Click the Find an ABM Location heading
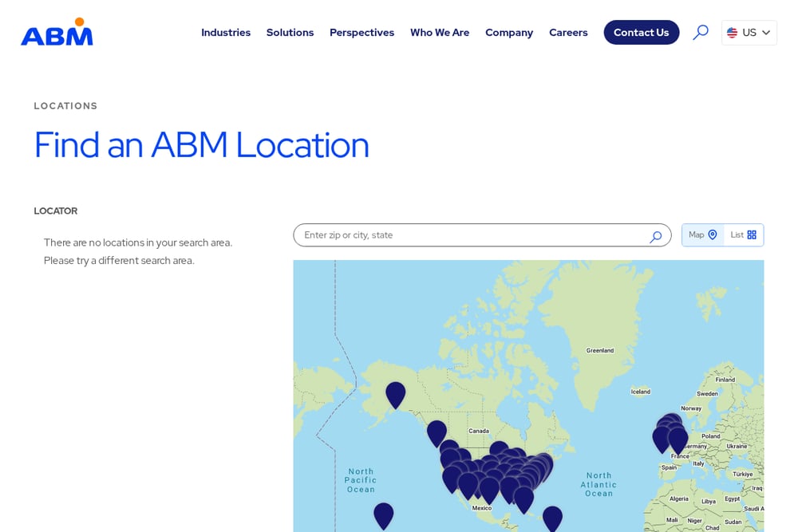The width and height of the screenshot is (798, 532). [x=202, y=145]
